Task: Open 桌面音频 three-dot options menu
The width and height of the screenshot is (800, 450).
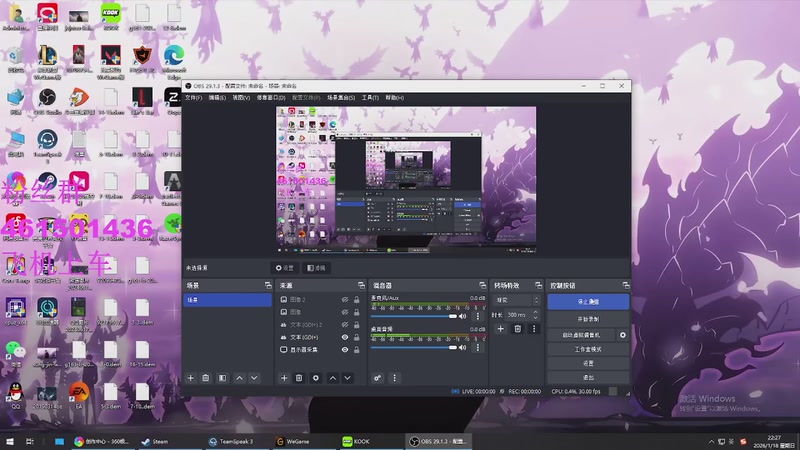Action: [478, 347]
